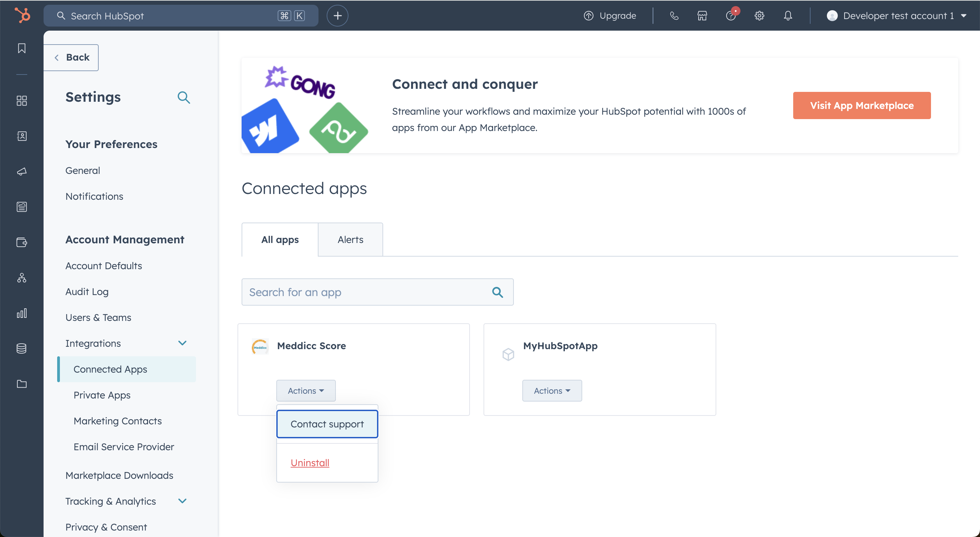Switch to the Alerts tab
This screenshot has height=537, width=980.
coord(350,239)
